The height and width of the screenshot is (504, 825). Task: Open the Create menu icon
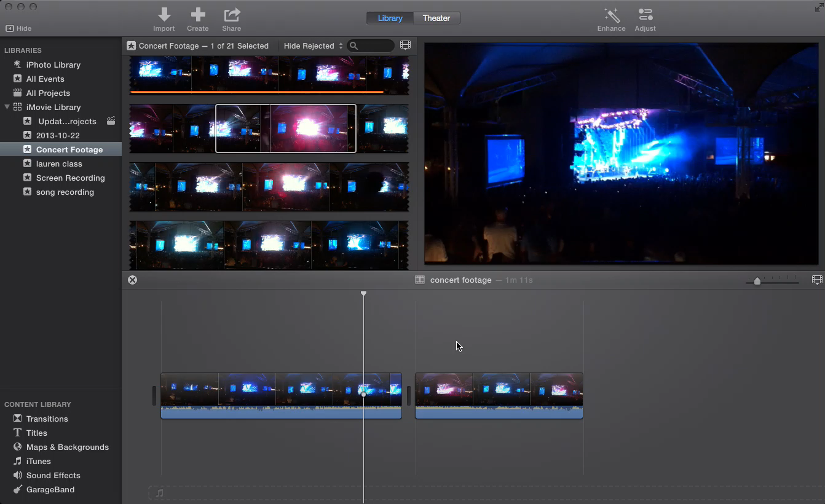tap(198, 19)
